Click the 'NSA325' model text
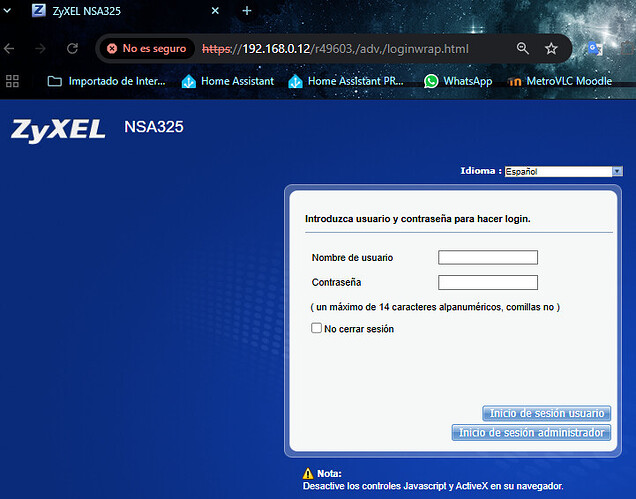 tap(154, 127)
